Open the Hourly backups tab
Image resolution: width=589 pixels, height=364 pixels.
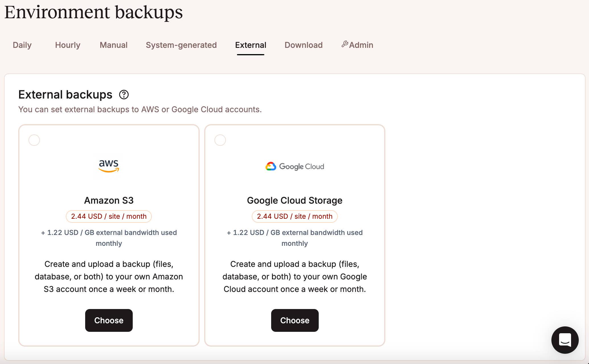[68, 45]
